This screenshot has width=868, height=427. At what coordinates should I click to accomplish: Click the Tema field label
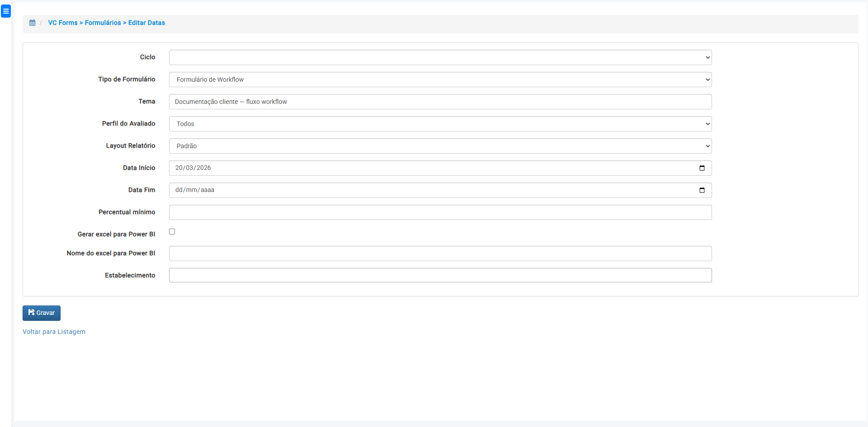pos(146,101)
